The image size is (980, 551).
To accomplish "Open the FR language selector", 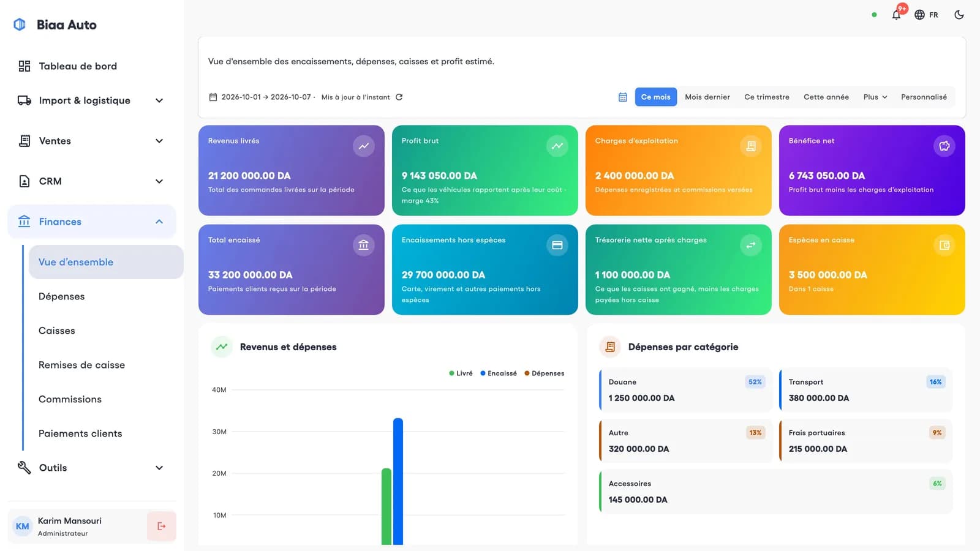I will click(926, 15).
